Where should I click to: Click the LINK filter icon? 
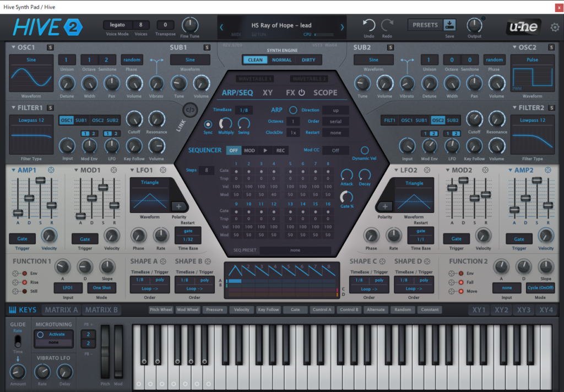189,110
